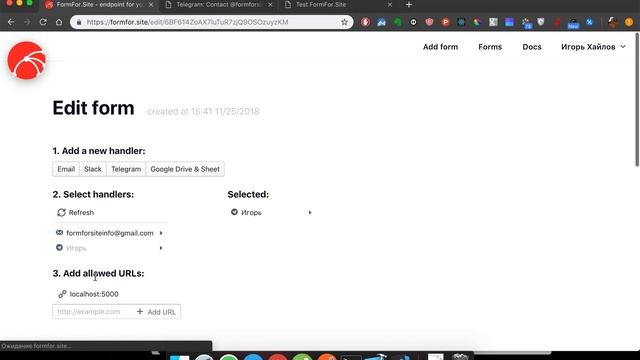Viewport: 640px width, 360px height.
Task: Click the lock icon in the address bar
Action: click(79, 22)
